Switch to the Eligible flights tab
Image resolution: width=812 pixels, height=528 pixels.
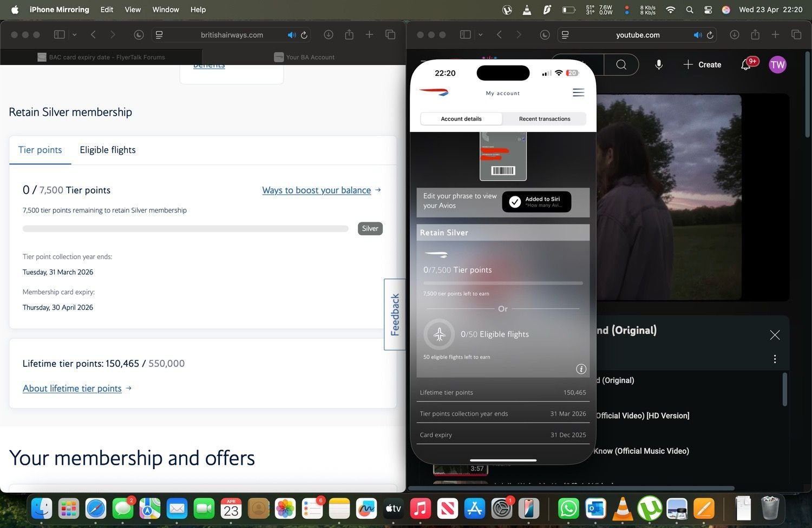pos(108,150)
